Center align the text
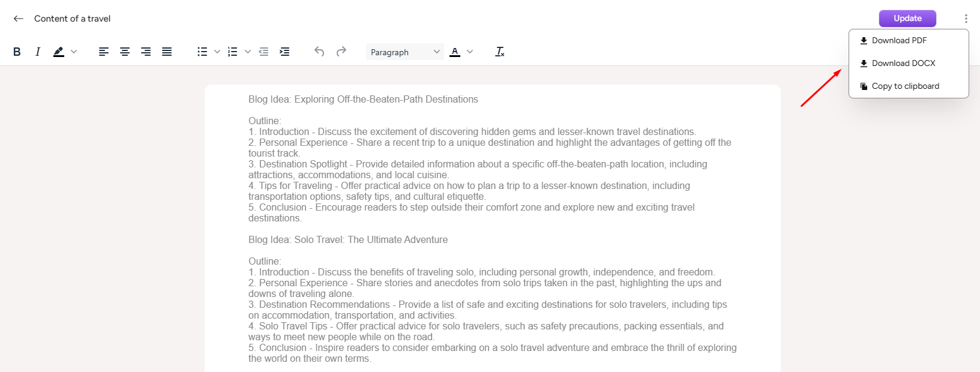Image resolution: width=980 pixels, height=372 pixels. pos(125,52)
